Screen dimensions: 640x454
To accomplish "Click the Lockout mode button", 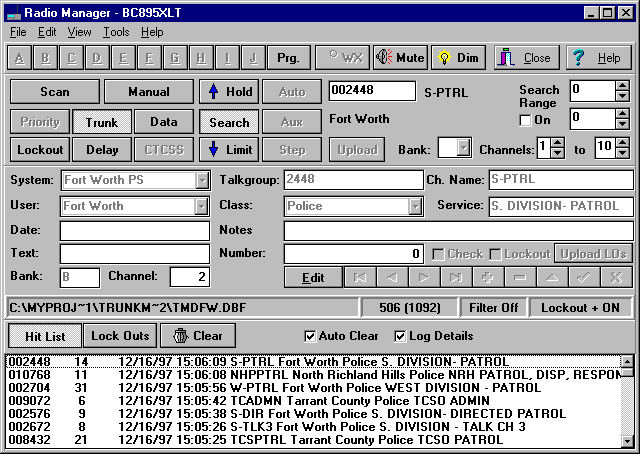I will coord(40,150).
